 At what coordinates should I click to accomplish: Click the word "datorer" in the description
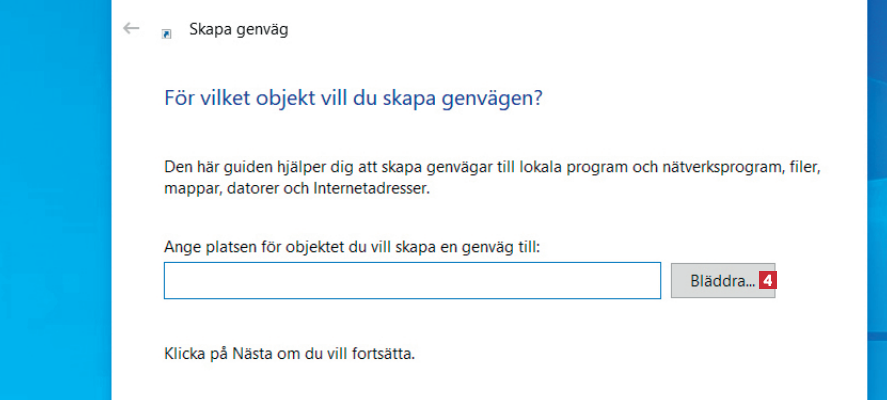(249, 187)
